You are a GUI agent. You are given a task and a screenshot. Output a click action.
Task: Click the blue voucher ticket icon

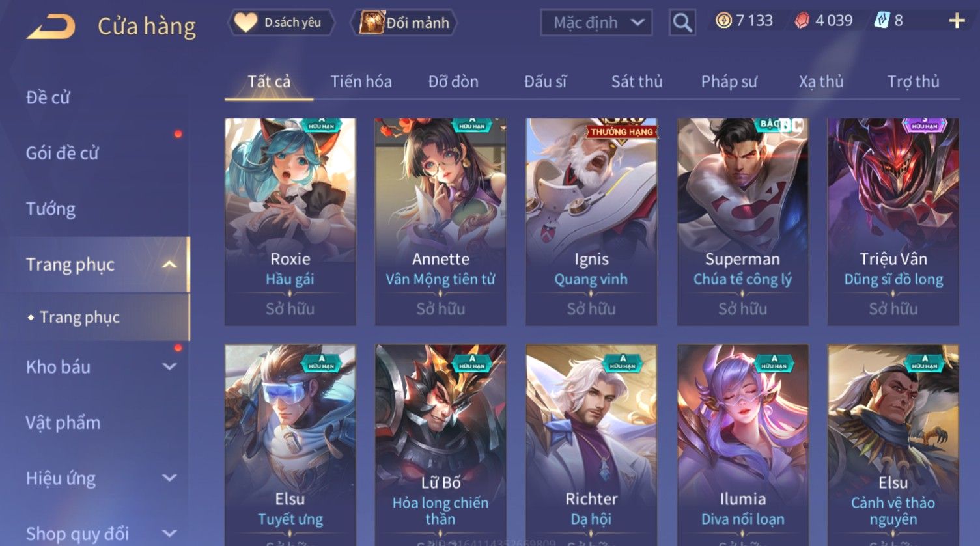point(881,21)
